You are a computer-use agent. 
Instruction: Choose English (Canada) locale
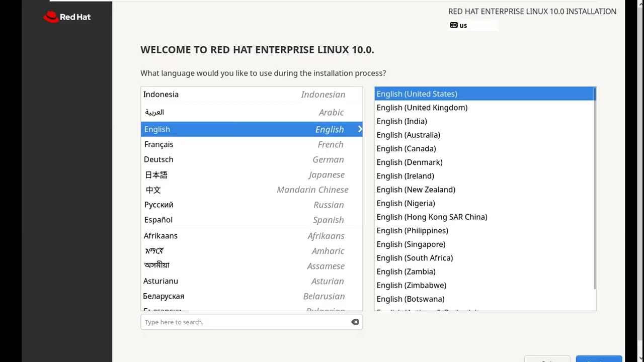point(485,148)
